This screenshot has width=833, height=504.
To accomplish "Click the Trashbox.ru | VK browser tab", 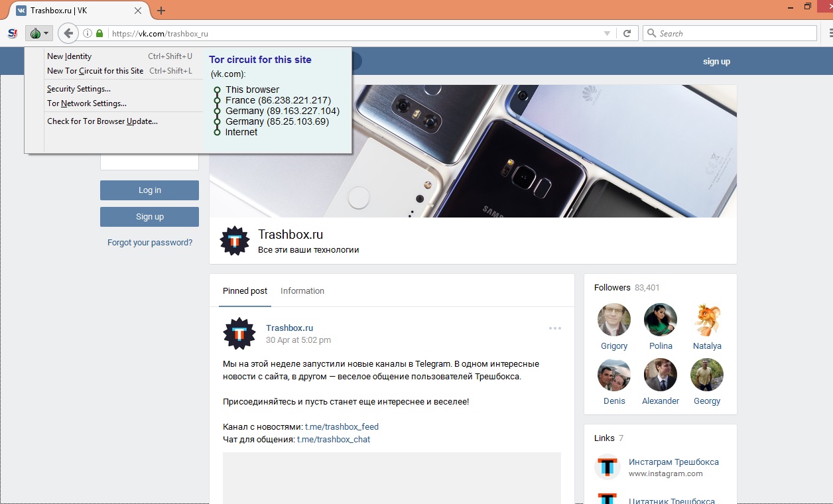I will pos(80,11).
